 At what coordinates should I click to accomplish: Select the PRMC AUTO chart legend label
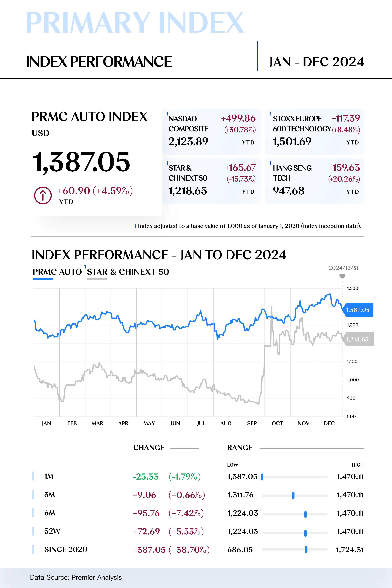point(57,272)
